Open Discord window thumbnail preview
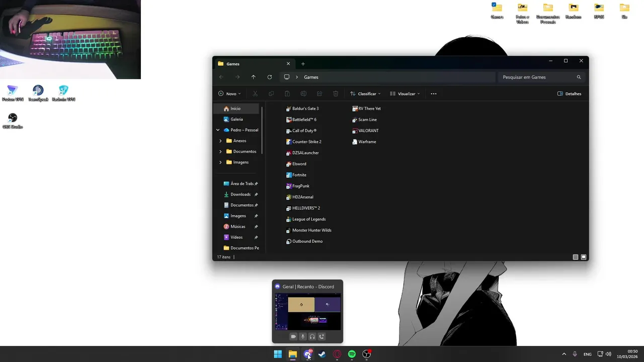644x362 pixels. click(x=307, y=312)
